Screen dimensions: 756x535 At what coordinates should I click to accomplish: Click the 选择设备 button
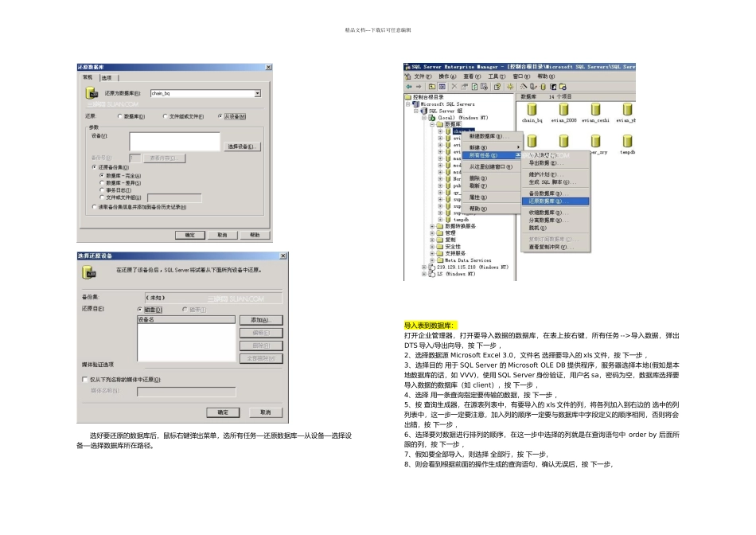pyautogui.click(x=242, y=146)
